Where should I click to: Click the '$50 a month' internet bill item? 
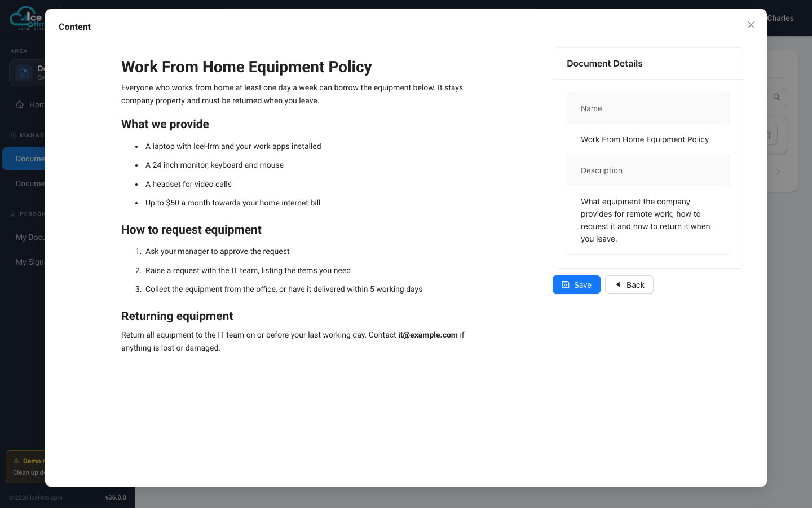pos(233,203)
